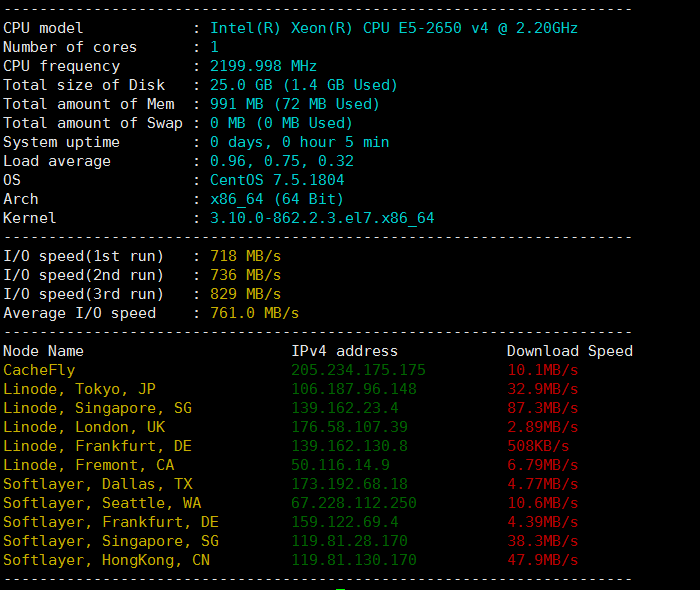The height and width of the screenshot is (590, 700).
Task: Click the Linode, Frankfurt, DE node name
Action: (97, 446)
